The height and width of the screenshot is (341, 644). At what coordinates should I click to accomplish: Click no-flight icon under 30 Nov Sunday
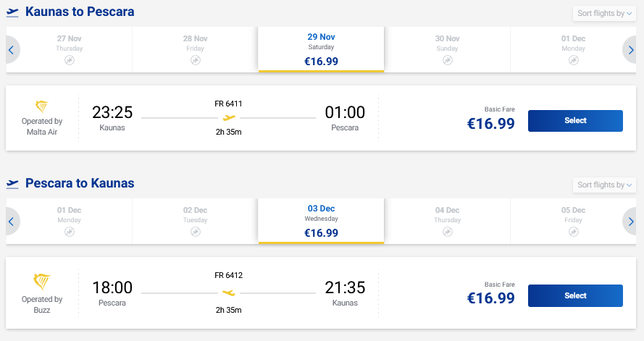pos(447,61)
